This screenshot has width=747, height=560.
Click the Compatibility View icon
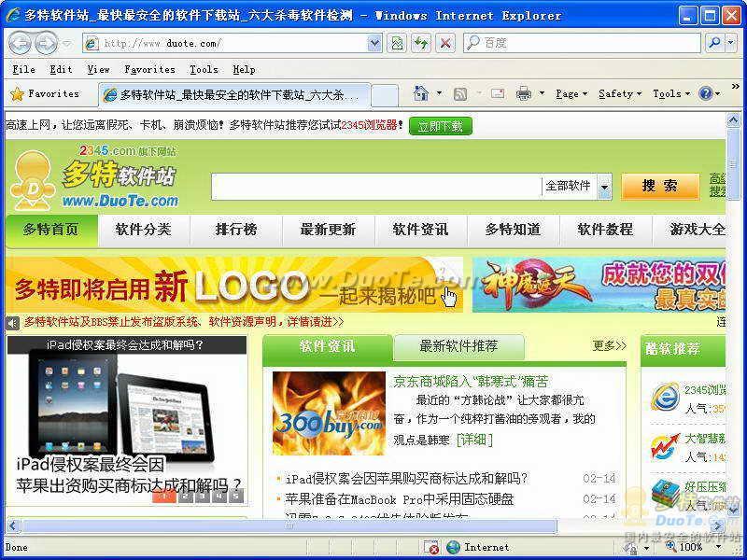coord(396,43)
